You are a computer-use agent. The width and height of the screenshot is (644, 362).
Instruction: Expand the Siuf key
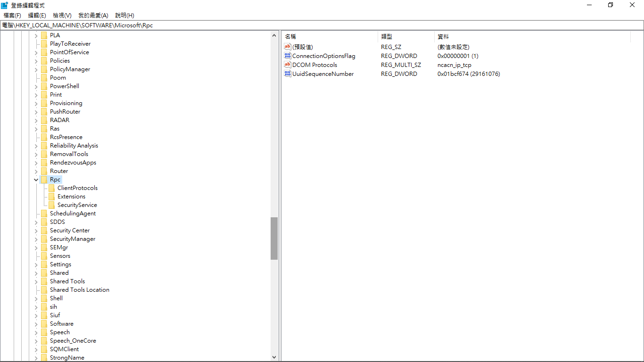tap(36, 315)
